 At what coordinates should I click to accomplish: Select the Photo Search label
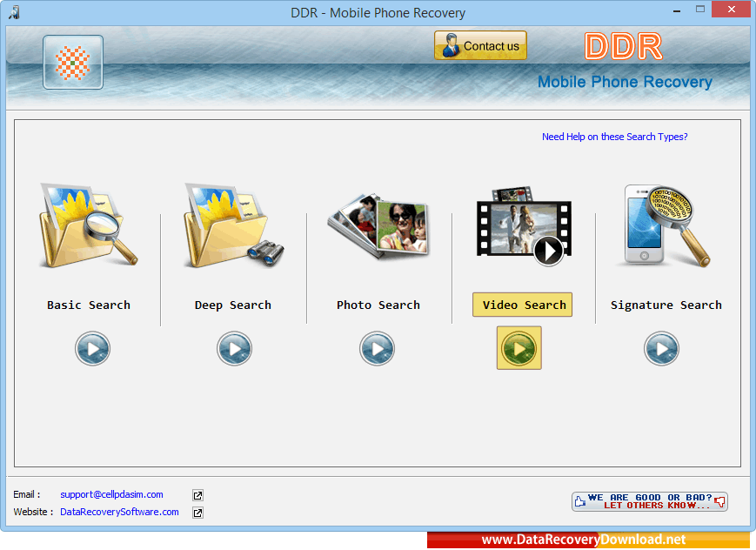click(x=378, y=305)
